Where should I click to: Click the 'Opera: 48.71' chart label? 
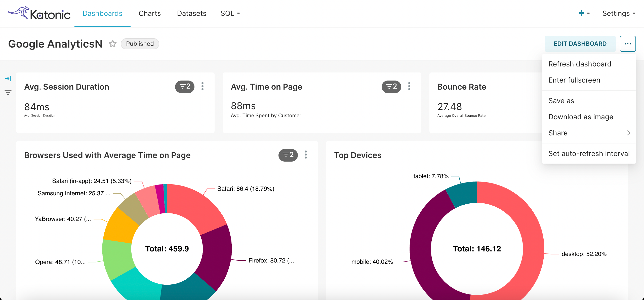coord(60,262)
